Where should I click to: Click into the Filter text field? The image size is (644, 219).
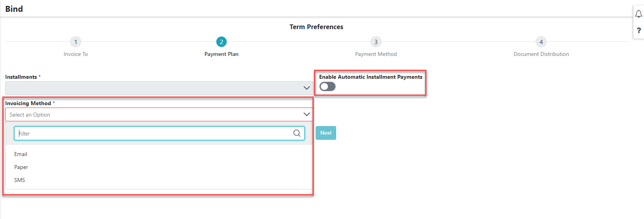click(154, 134)
